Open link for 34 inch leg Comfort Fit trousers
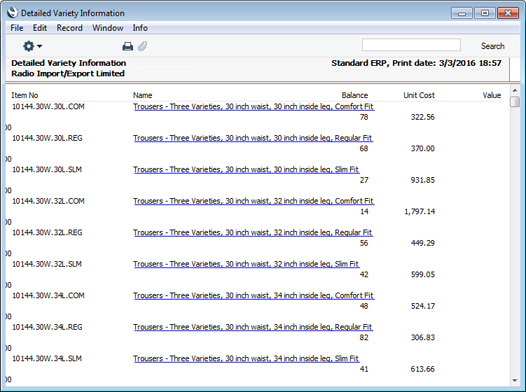Screen dimensions: 526x392 pyautogui.click(x=253, y=296)
